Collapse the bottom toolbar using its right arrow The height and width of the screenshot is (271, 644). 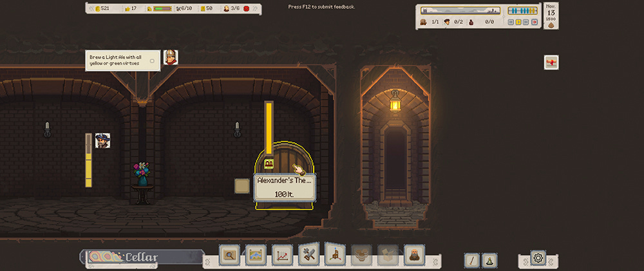point(436,261)
